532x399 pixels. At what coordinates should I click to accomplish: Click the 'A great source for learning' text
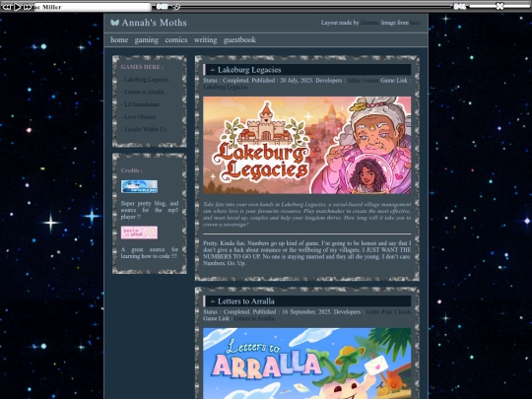150,253
